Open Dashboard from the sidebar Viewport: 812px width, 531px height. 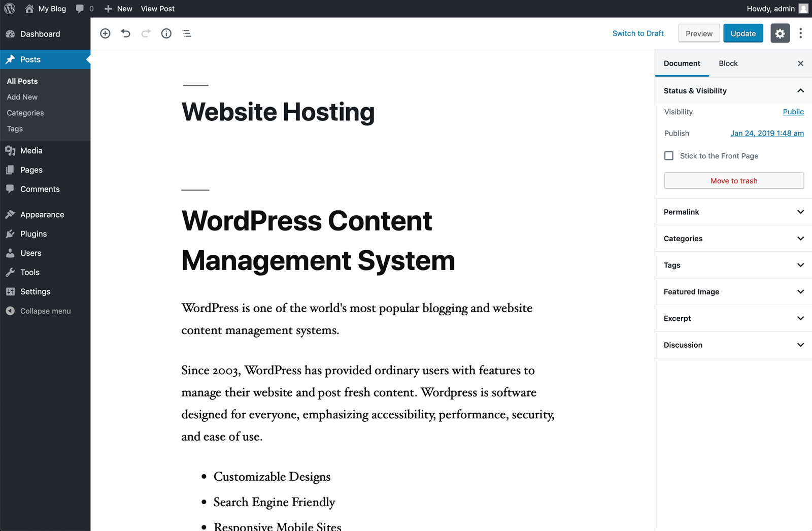pyautogui.click(x=45, y=34)
